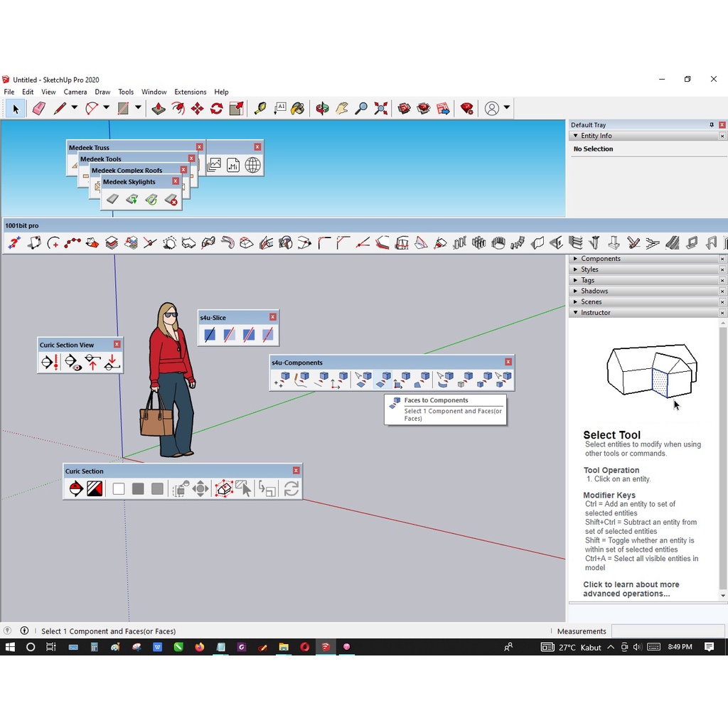Select the Scale tool

tap(236, 109)
